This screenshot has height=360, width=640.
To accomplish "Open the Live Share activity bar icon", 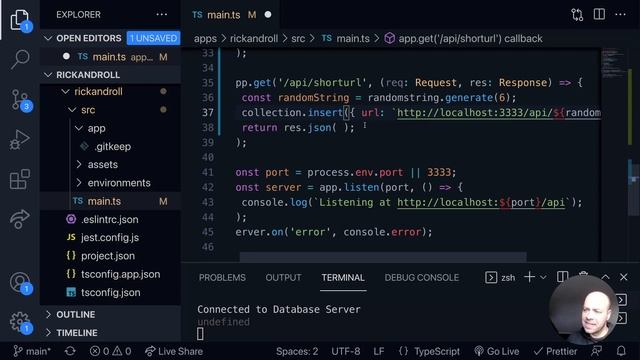I will (20, 219).
